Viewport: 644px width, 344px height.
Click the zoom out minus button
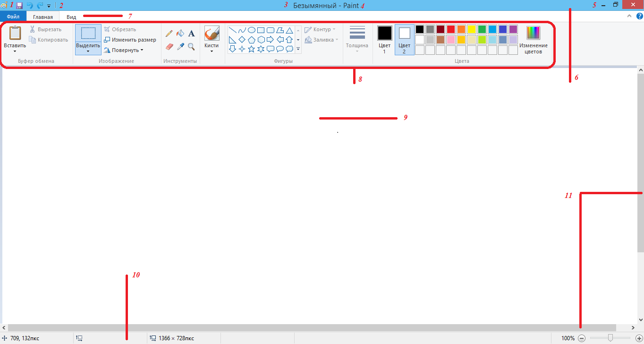582,338
